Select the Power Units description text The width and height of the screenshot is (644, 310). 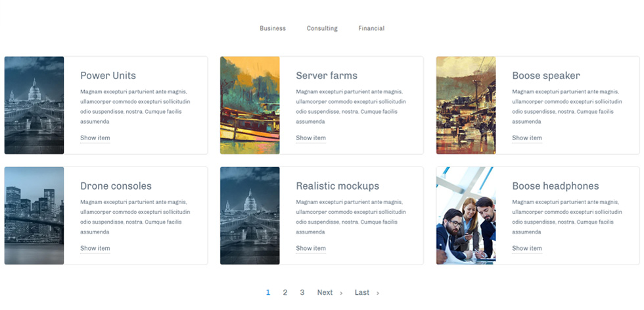135,107
